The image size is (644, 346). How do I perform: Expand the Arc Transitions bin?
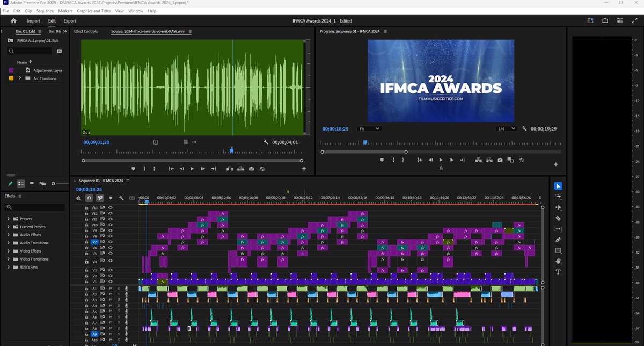pos(20,78)
